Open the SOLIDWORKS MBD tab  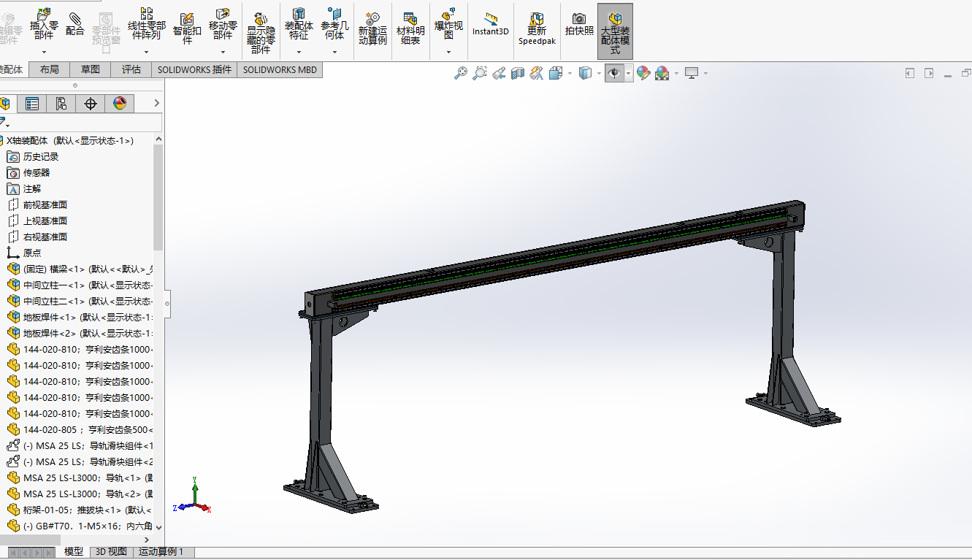(280, 70)
